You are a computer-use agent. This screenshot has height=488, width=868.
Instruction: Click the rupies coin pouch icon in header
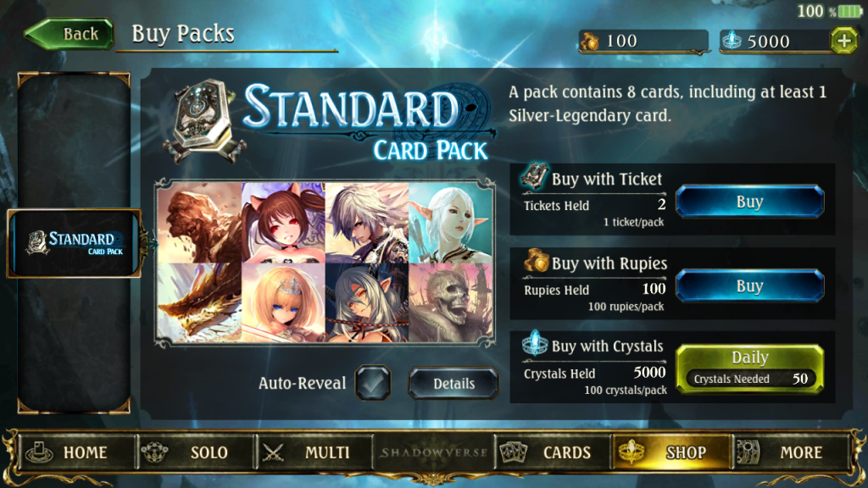pyautogui.click(x=590, y=41)
